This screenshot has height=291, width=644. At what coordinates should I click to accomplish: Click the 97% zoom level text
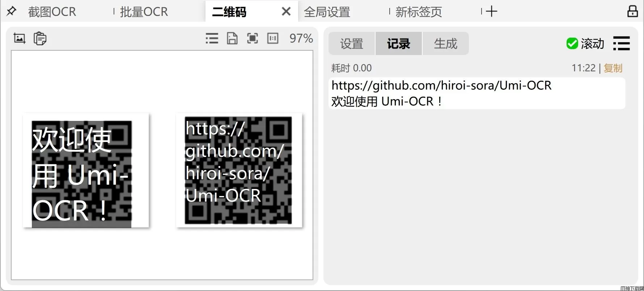(301, 38)
